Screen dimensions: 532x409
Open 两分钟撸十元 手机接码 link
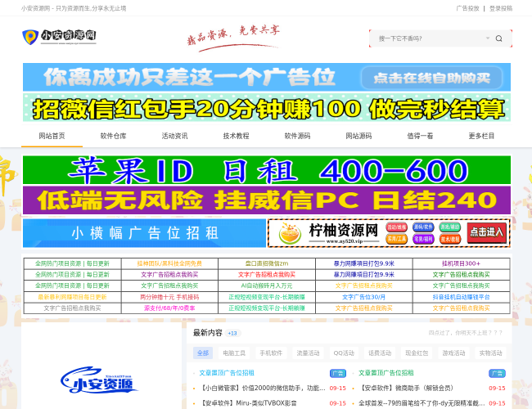click(169, 297)
